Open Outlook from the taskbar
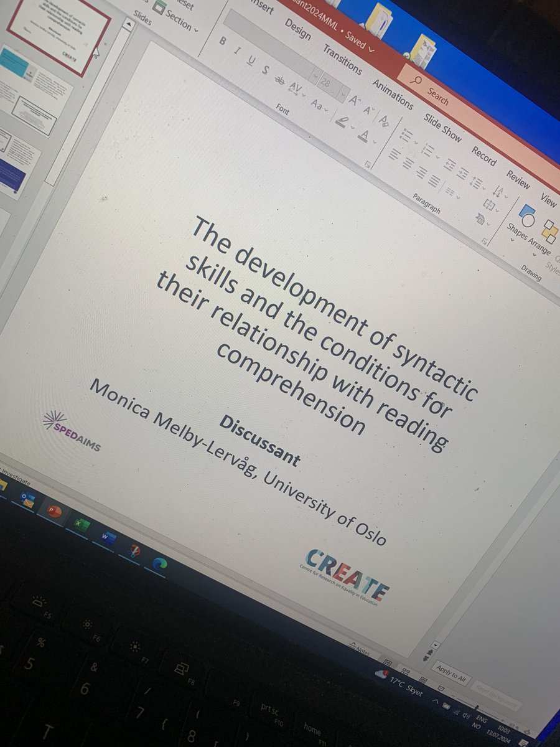The width and height of the screenshot is (560, 747). (28, 499)
